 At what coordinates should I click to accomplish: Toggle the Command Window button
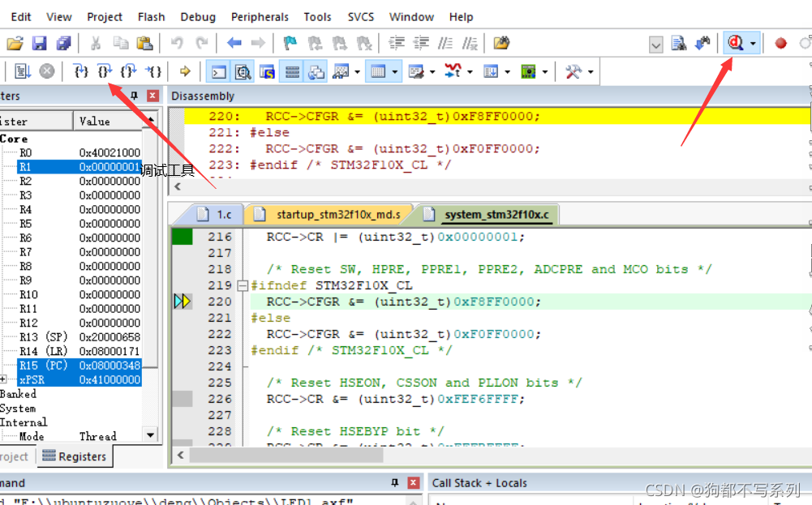point(217,72)
